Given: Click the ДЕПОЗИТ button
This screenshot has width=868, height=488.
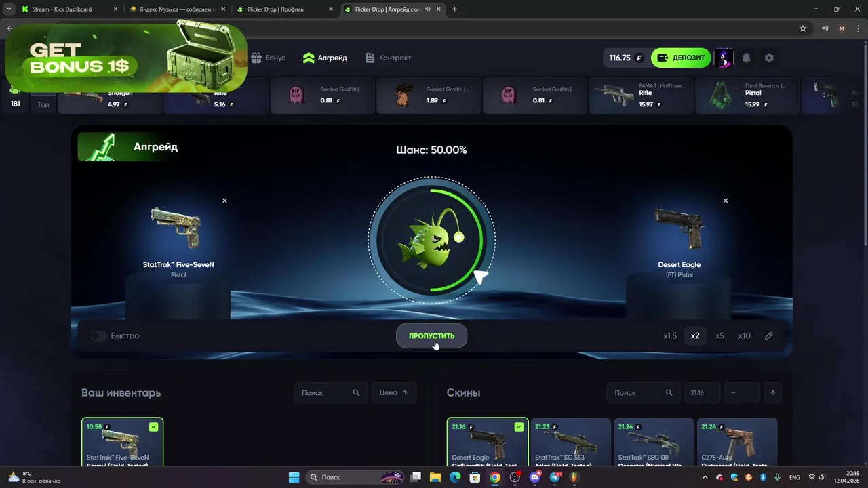Looking at the screenshot, I should (681, 58).
